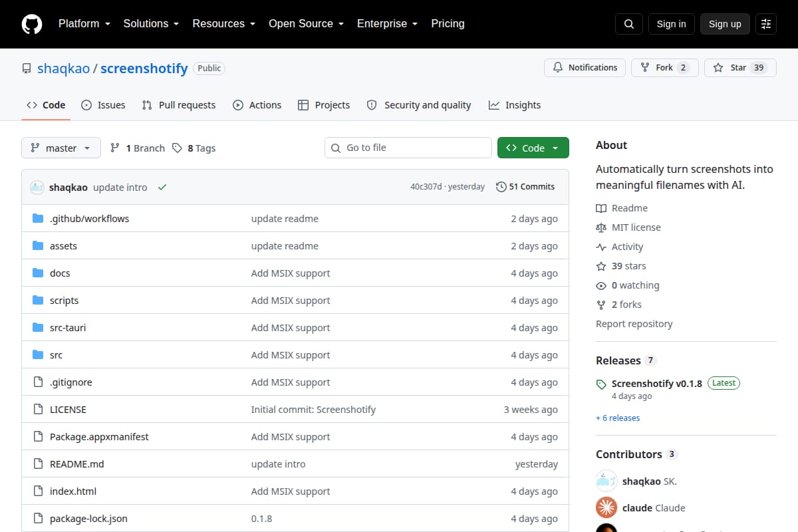
Task: Open commit hash 40c307d
Action: point(426,187)
